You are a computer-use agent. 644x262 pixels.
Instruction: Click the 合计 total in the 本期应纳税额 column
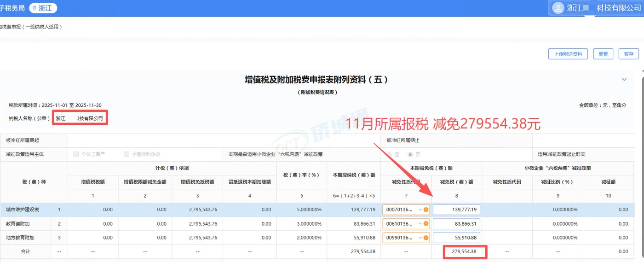[x=362, y=251]
